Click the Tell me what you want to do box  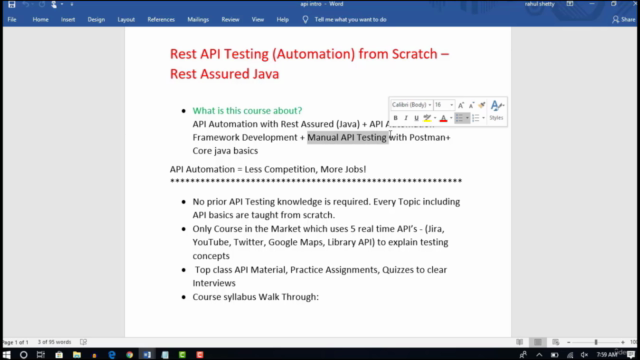pos(350,20)
